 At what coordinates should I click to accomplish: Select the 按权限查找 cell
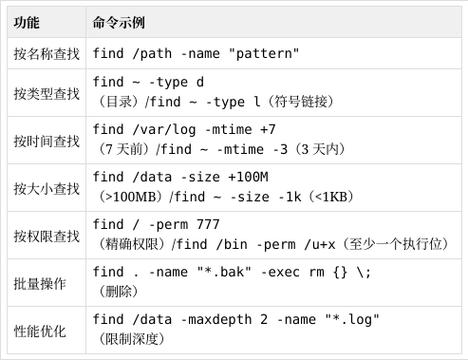[47, 236]
